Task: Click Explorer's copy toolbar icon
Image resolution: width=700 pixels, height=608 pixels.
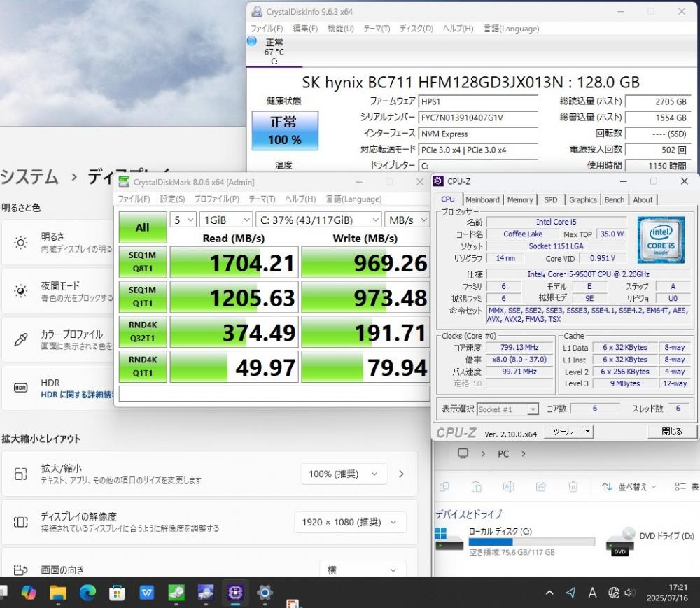Action: click(444, 487)
